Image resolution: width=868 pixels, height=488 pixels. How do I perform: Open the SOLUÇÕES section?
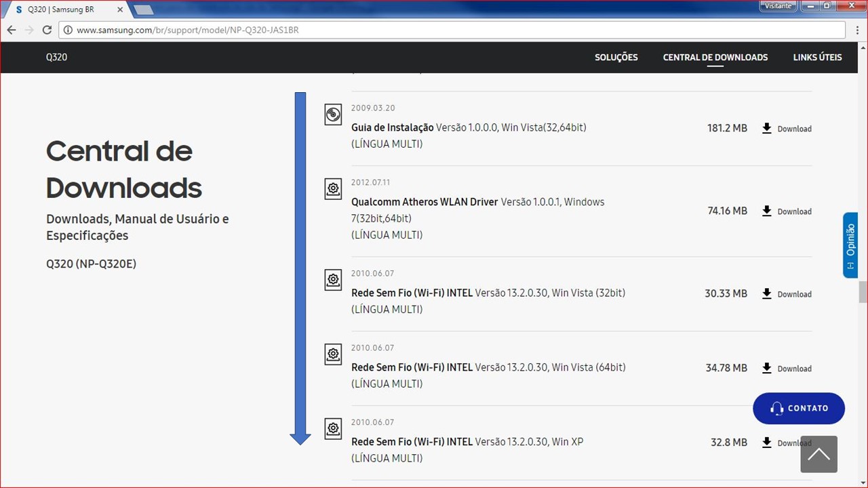click(616, 58)
